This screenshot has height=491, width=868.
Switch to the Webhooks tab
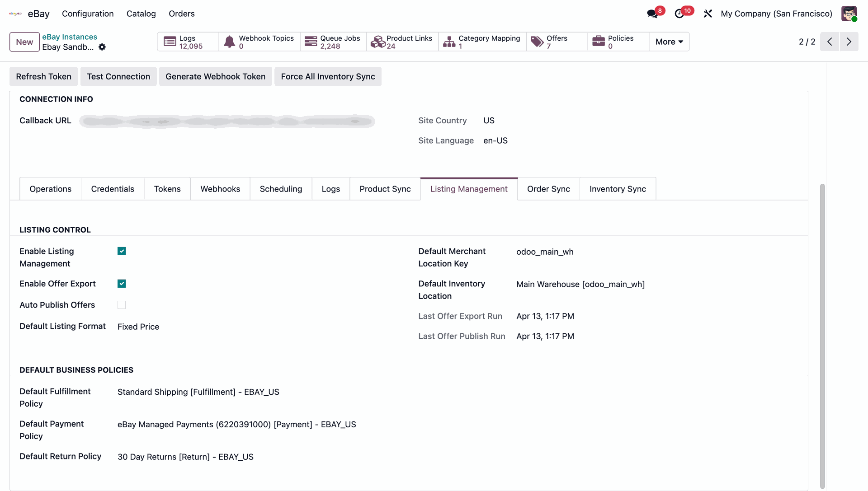point(220,189)
